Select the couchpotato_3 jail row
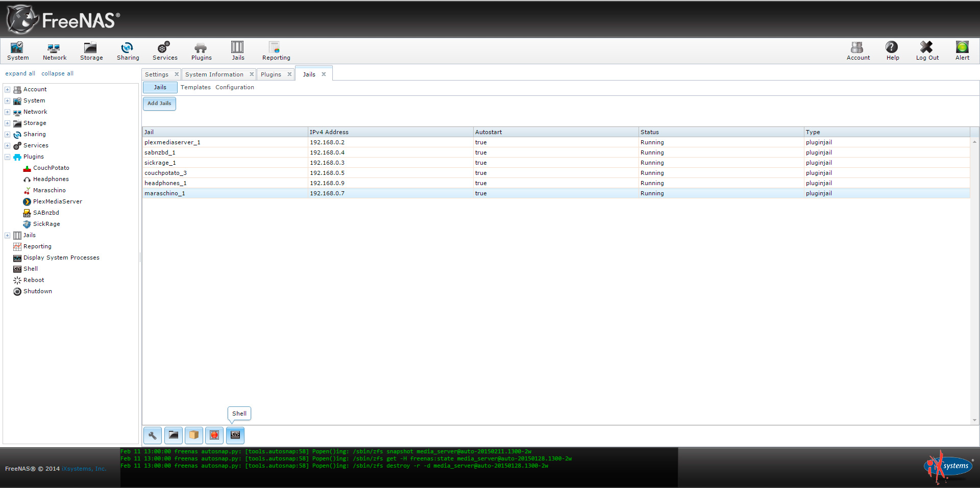The height and width of the screenshot is (488, 980). [556, 173]
